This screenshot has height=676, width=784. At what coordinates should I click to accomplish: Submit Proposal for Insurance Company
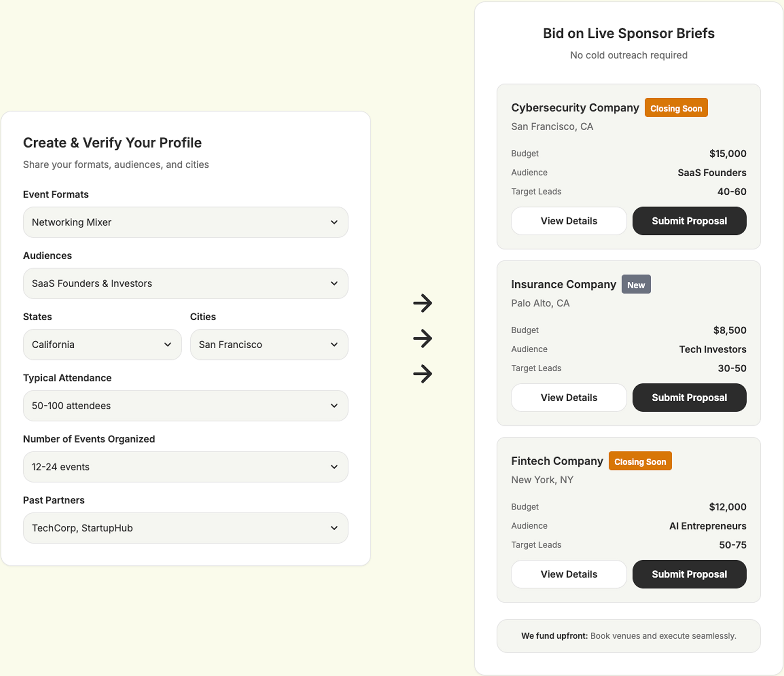(689, 397)
